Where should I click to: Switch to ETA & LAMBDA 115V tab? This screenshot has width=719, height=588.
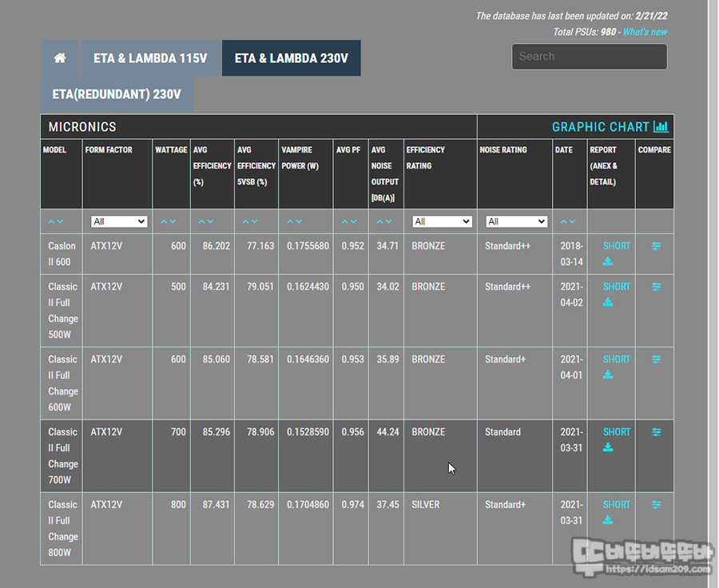coord(150,58)
